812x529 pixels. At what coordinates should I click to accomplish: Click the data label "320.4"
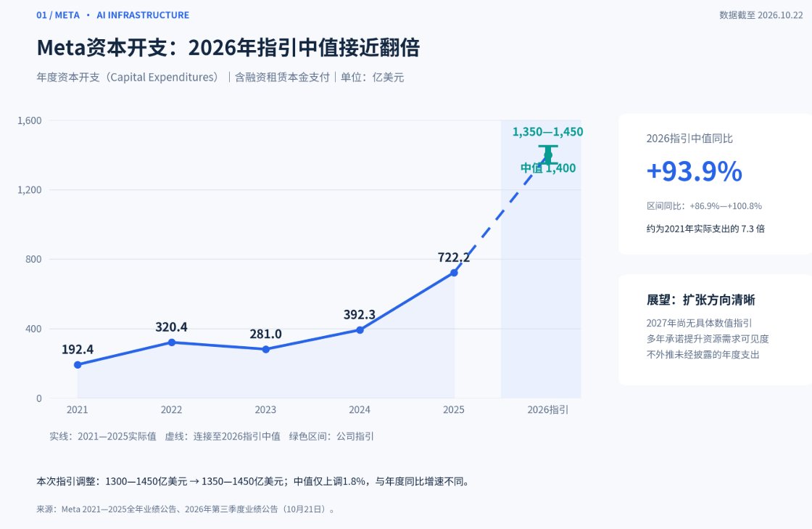click(x=171, y=327)
